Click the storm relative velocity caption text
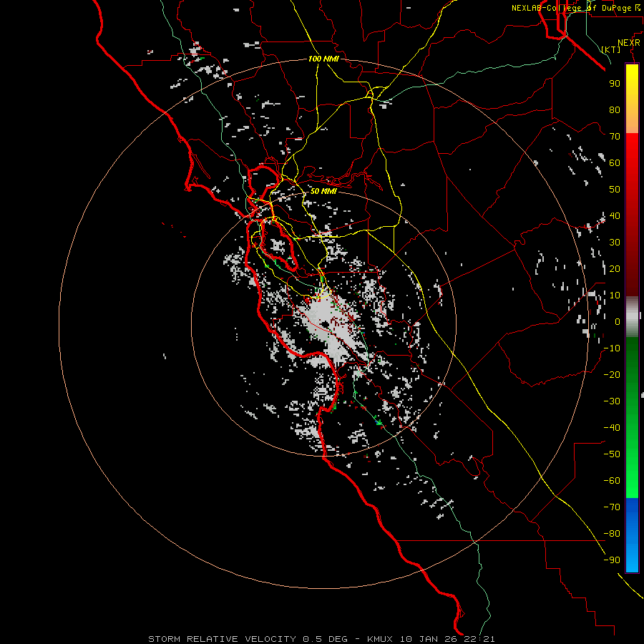 (321, 639)
